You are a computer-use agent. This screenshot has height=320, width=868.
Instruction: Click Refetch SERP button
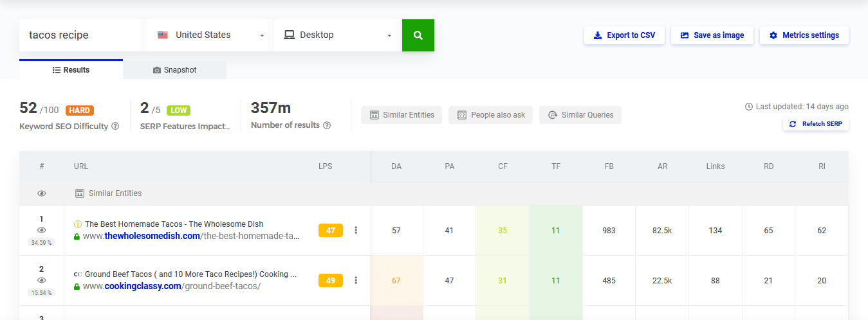pyautogui.click(x=815, y=123)
